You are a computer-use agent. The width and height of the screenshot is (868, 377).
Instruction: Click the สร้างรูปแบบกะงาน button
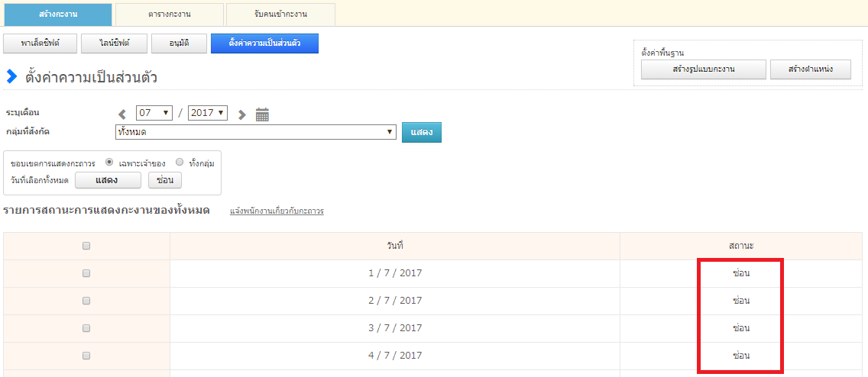click(703, 69)
